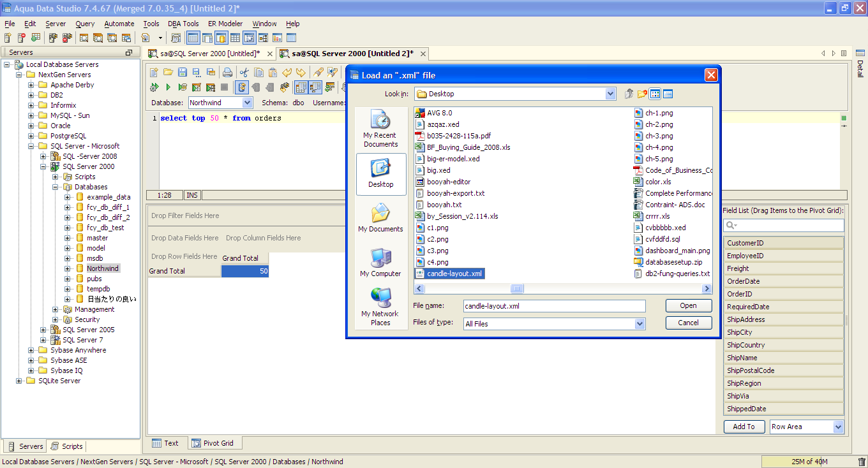The width and height of the screenshot is (868, 468).
Task: Click the Print icon in editor toolbar
Action: point(227,72)
